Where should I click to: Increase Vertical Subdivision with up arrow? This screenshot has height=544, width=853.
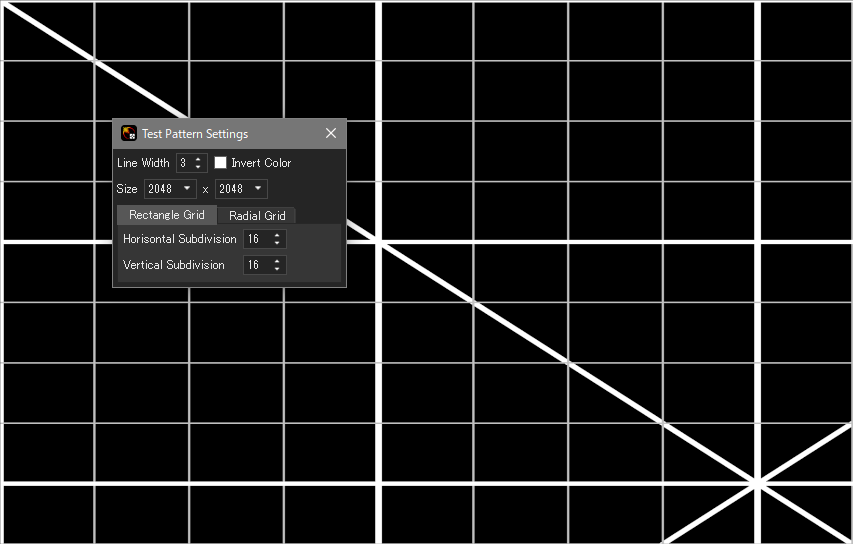[x=277, y=261]
